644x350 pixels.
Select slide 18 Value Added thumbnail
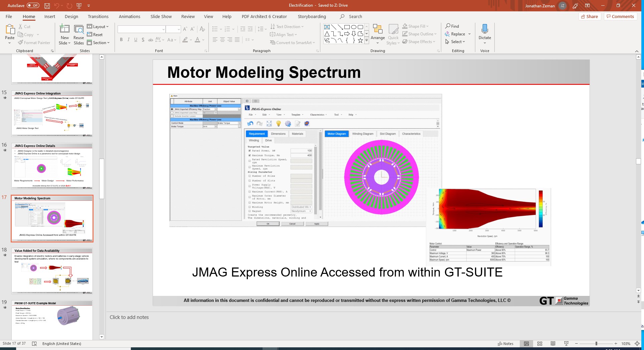(x=52, y=271)
